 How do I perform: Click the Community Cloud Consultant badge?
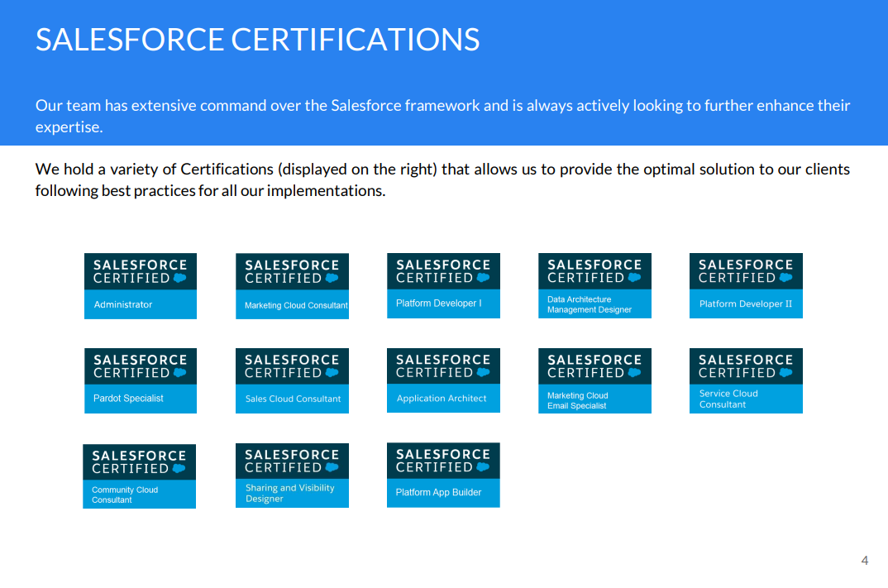[139, 476]
